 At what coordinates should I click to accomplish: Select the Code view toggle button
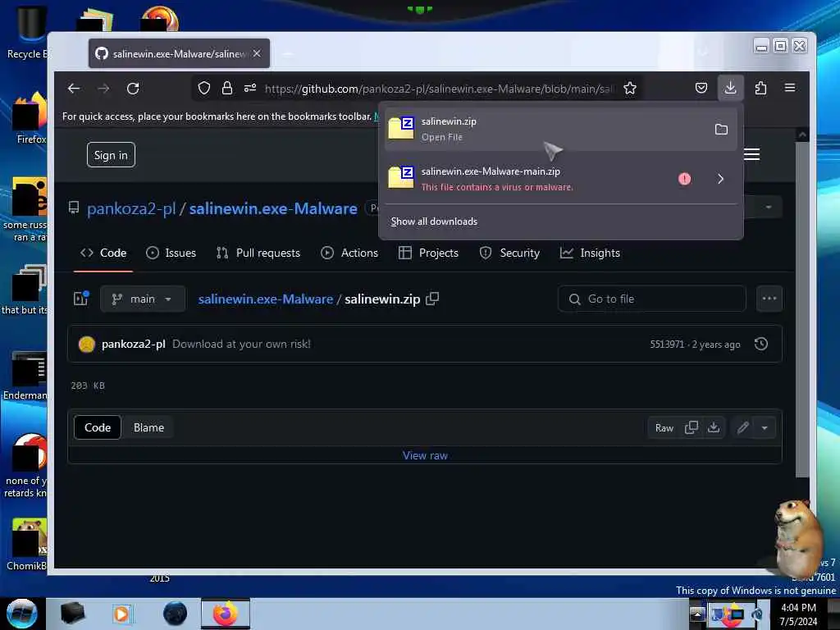98,427
